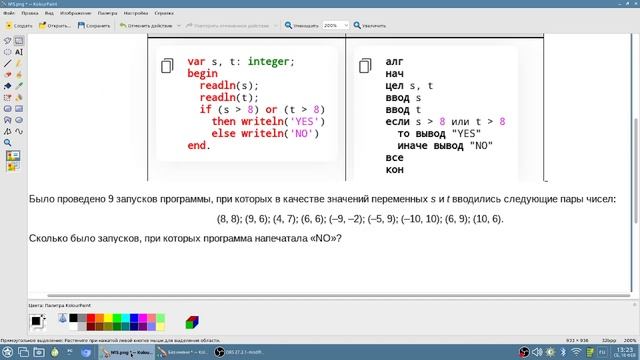Select the Eraser tool
Screen dimensions: 640x360
(7, 75)
